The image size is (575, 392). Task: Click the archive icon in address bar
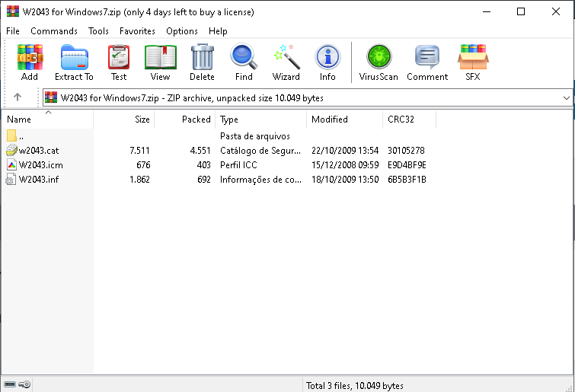51,98
